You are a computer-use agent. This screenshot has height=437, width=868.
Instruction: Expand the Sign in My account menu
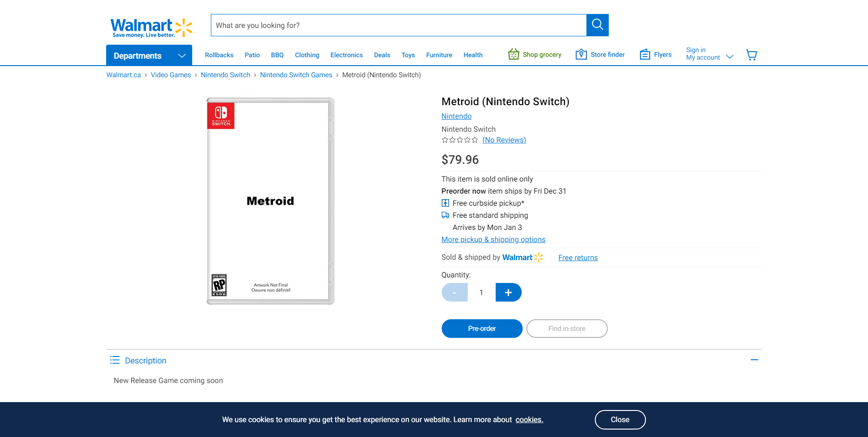[x=709, y=54]
